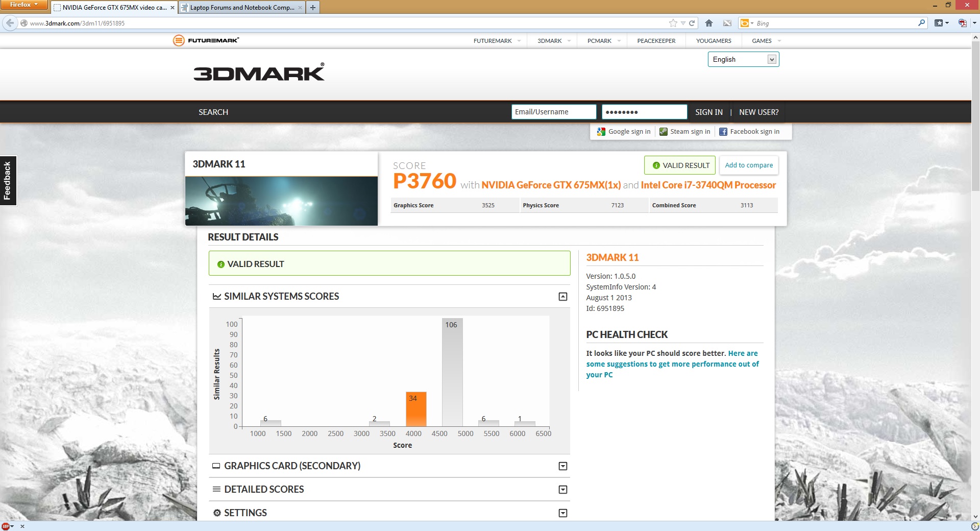Switch to the Laptop Forums tab
This screenshot has height=531, width=980.
242,8
